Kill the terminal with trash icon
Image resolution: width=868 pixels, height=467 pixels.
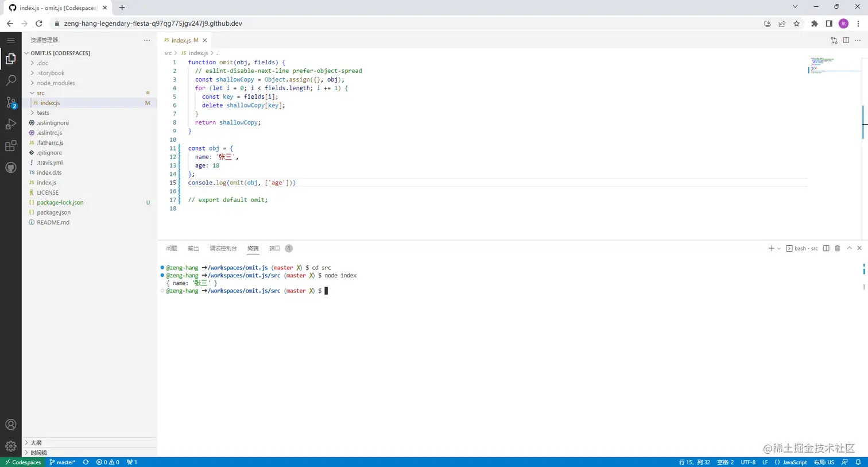point(838,248)
